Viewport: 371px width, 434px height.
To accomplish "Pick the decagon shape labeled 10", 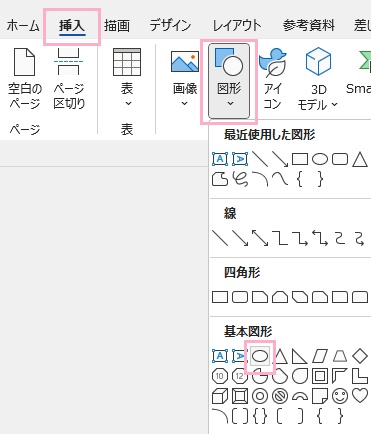I will click(x=220, y=376).
